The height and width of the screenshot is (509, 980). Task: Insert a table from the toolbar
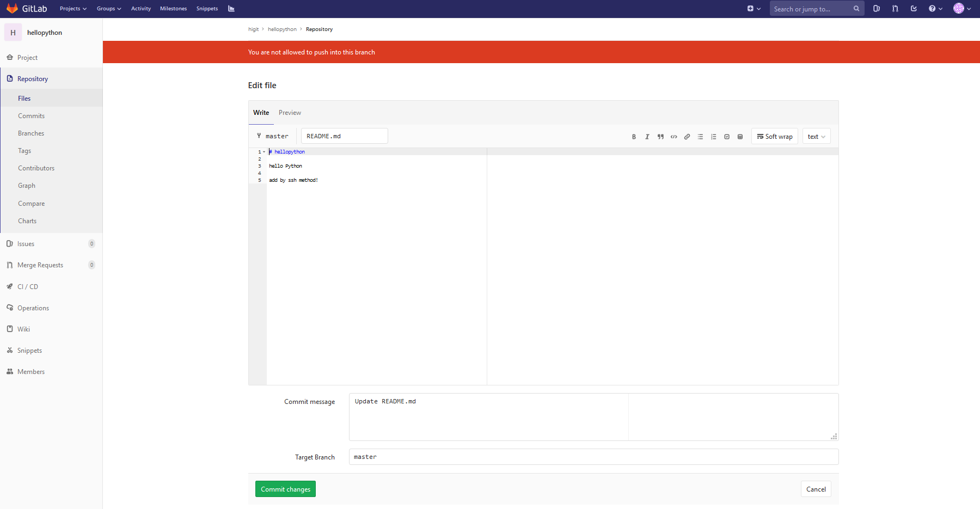tap(740, 137)
